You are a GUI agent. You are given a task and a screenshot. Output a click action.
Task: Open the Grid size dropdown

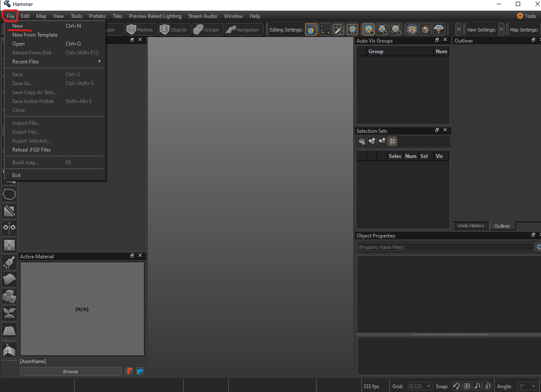click(x=420, y=386)
